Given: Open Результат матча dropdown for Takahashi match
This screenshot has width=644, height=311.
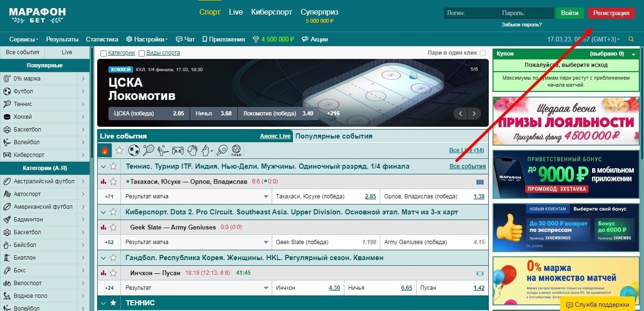Looking at the screenshot, I should click(x=266, y=196).
